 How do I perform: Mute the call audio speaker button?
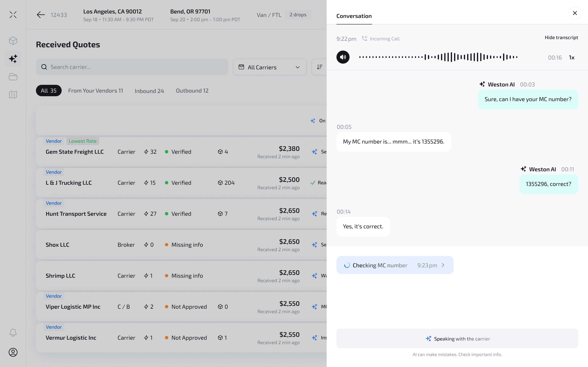point(343,57)
